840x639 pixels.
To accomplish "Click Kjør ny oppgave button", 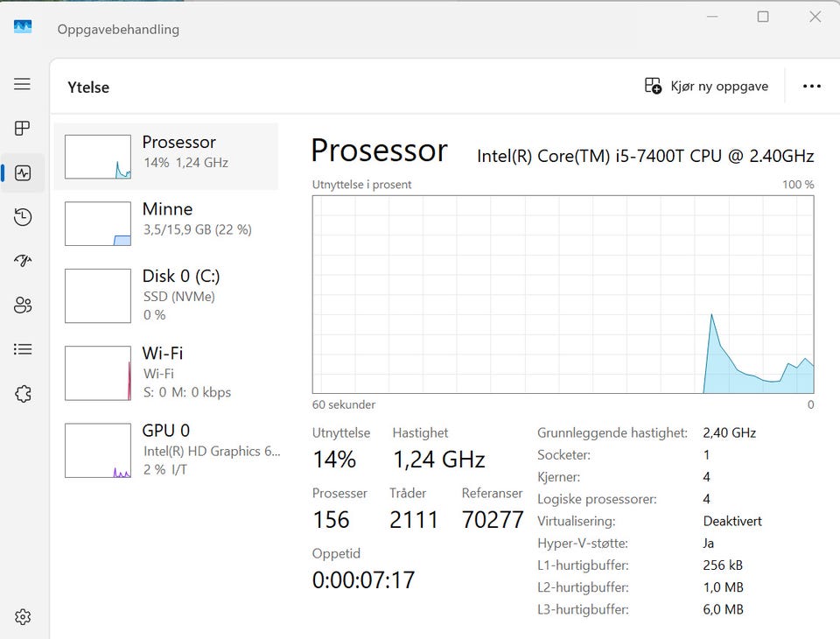I will (x=706, y=87).
